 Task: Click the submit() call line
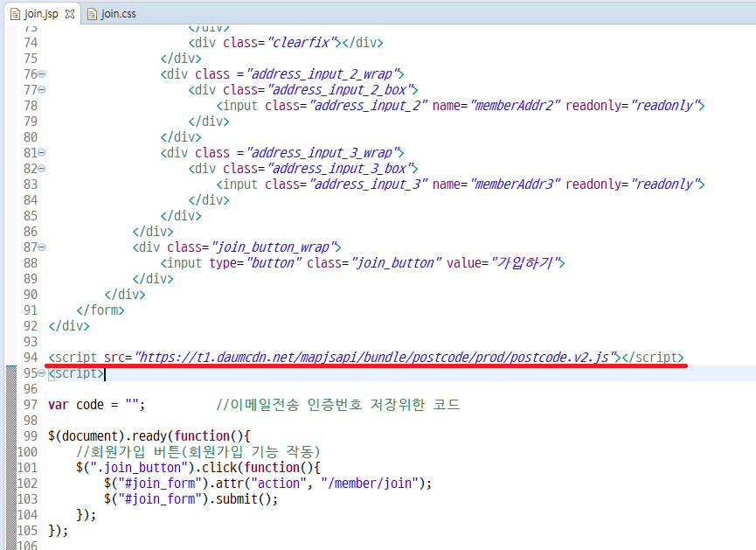pyautogui.click(x=191, y=498)
